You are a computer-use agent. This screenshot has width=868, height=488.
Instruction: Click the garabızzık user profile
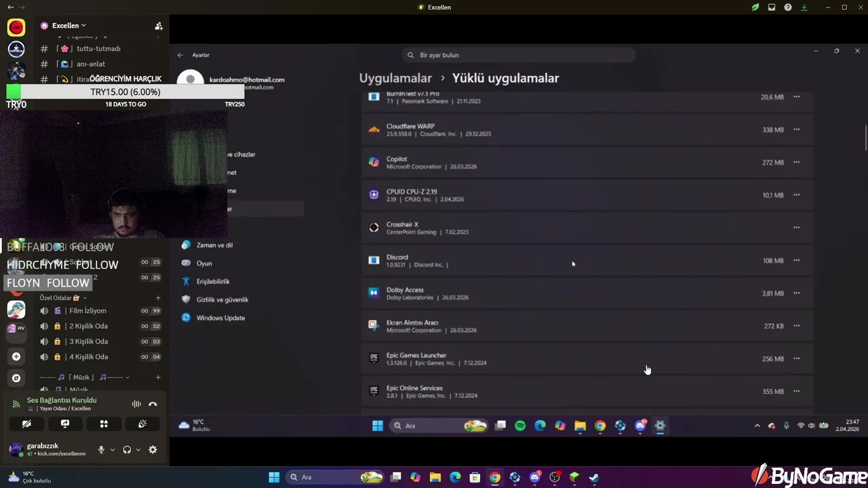47,449
